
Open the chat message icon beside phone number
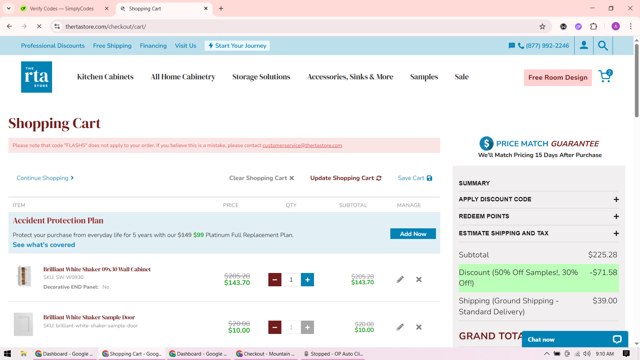click(511, 46)
